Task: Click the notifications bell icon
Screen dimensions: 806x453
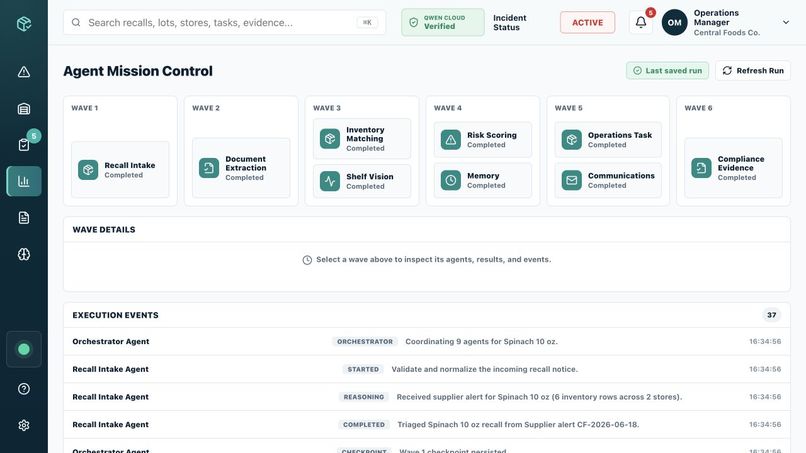Action: [x=640, y=23]
